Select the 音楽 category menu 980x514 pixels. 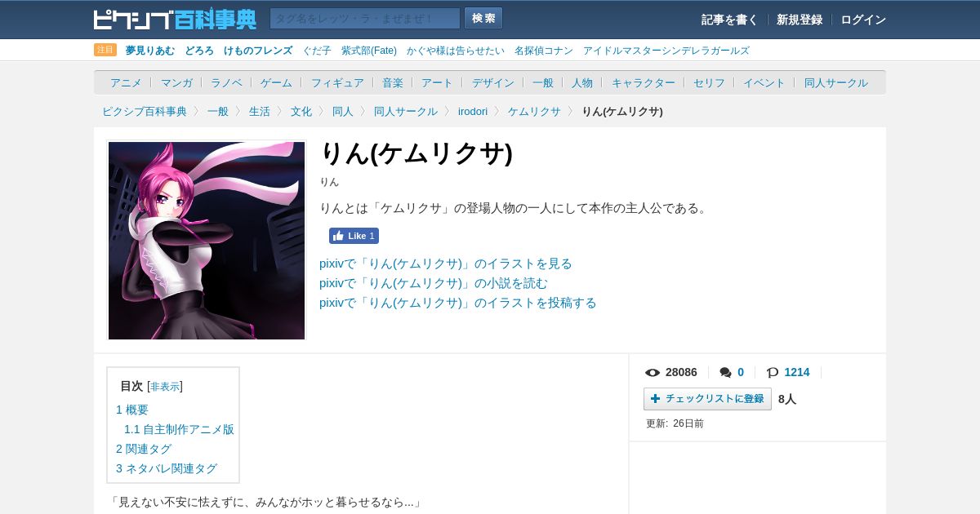393,82
